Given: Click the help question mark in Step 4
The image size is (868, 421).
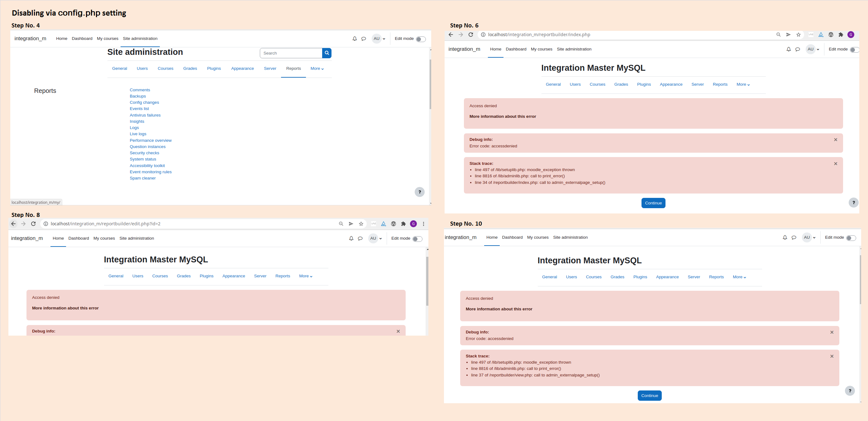Looking at the screenshot, I should (419, 192).
